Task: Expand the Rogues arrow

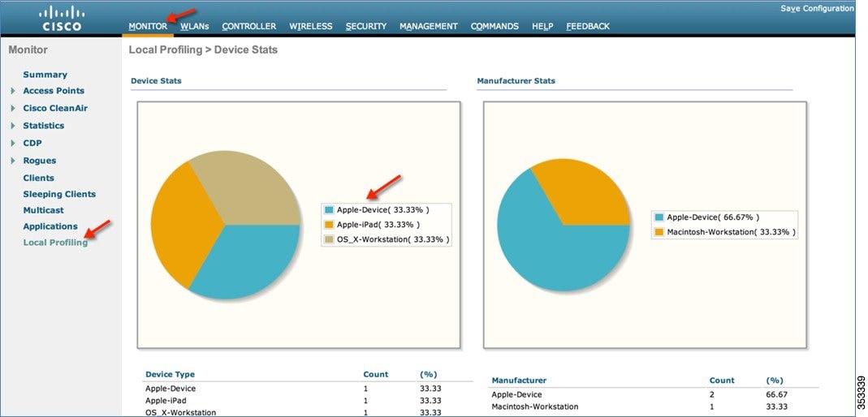Action: (x=13, y=161)
